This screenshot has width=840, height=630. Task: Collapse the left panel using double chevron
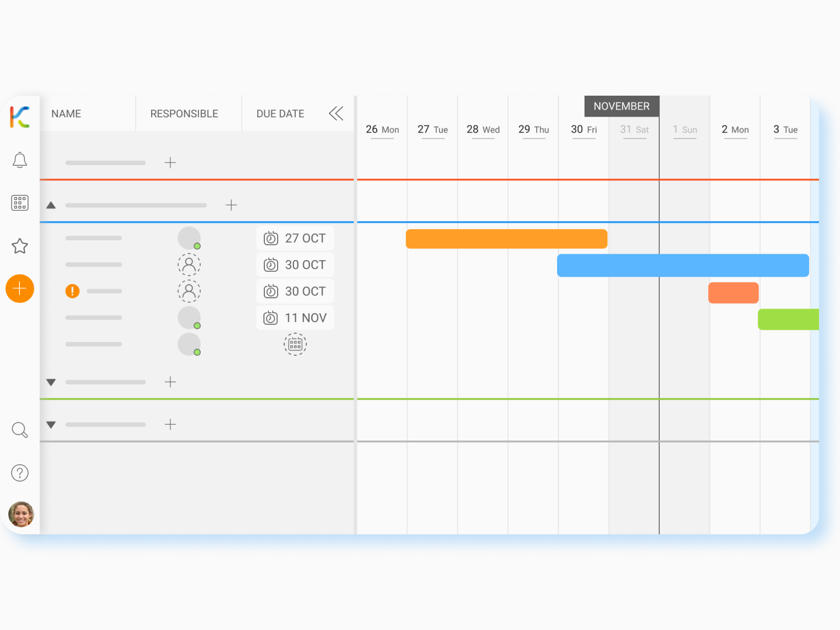(x=336, y=114)
